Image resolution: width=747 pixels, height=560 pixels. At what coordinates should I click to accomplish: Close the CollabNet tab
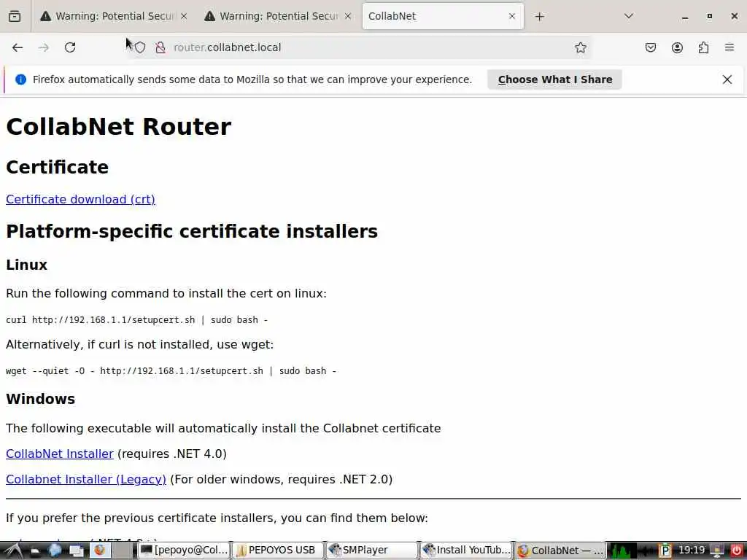pos(512,16)
